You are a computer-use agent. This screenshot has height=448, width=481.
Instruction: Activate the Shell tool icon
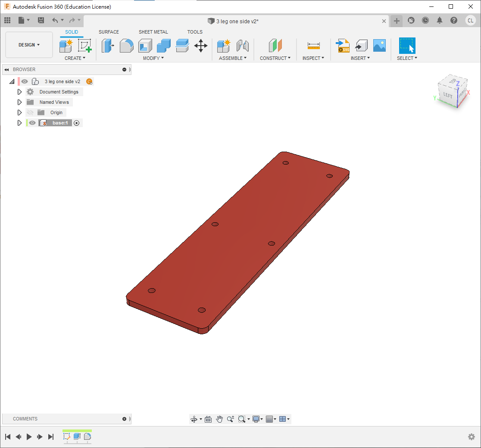pos(145,45)
